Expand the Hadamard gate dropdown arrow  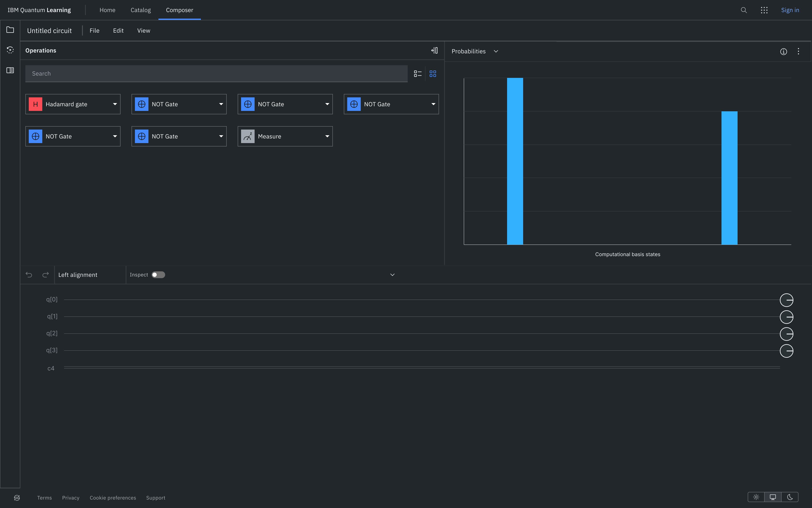coord(115,104)
